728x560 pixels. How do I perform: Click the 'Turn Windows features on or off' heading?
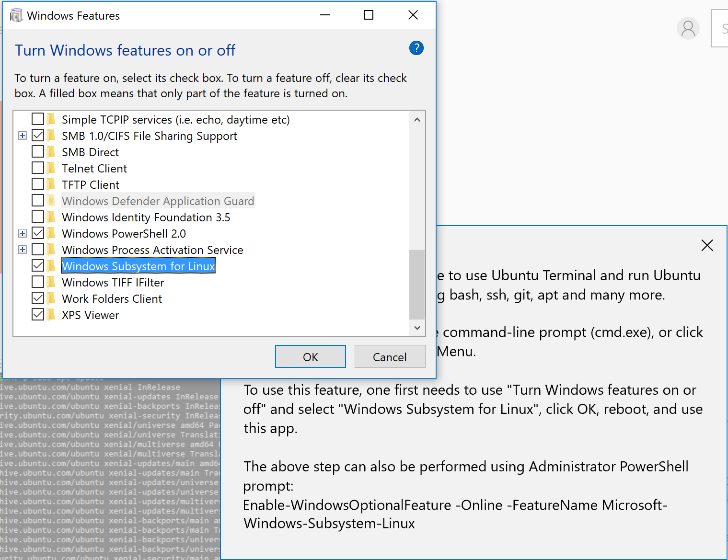pyautogui.click(x=125, y=50)
